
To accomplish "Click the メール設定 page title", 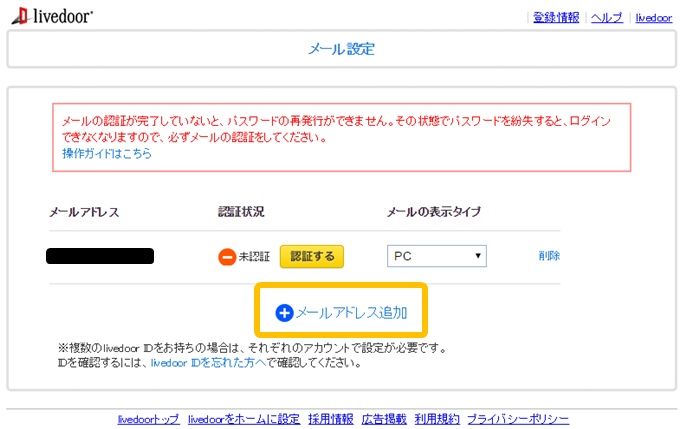I will click(x=342, y=49).
